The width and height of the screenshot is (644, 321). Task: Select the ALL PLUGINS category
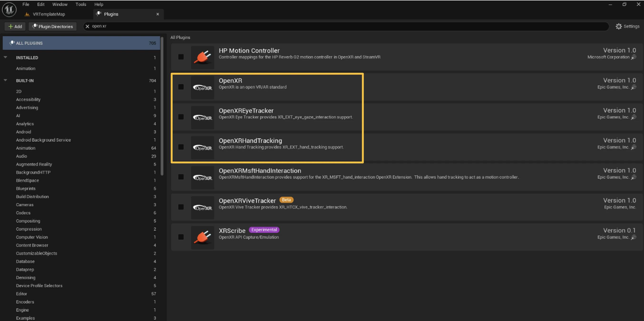(82, 43)
